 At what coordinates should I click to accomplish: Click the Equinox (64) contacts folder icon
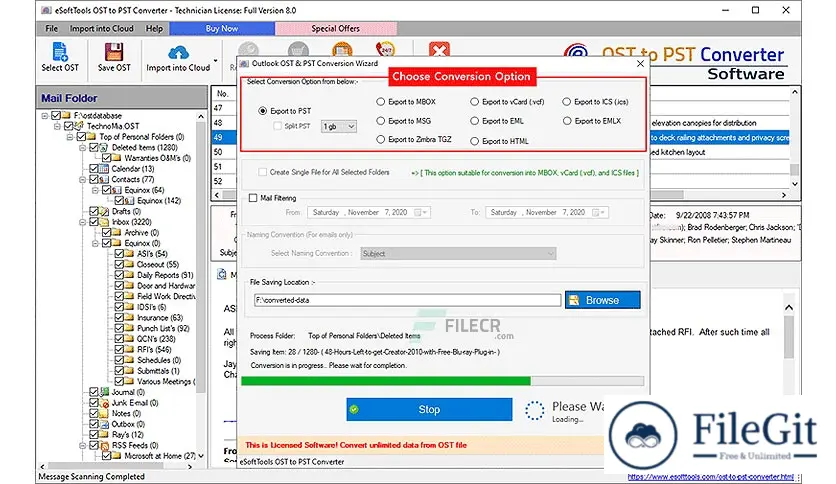click(117, 190)
